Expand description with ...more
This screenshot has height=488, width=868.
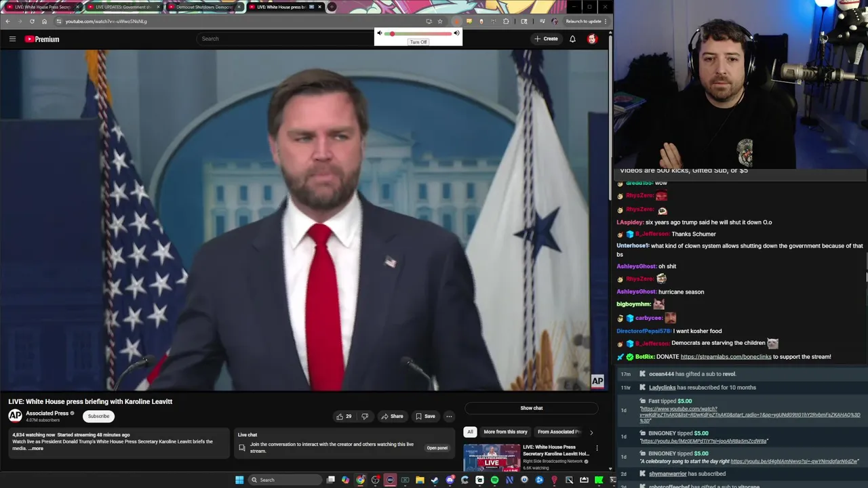(x=36, y=448)
